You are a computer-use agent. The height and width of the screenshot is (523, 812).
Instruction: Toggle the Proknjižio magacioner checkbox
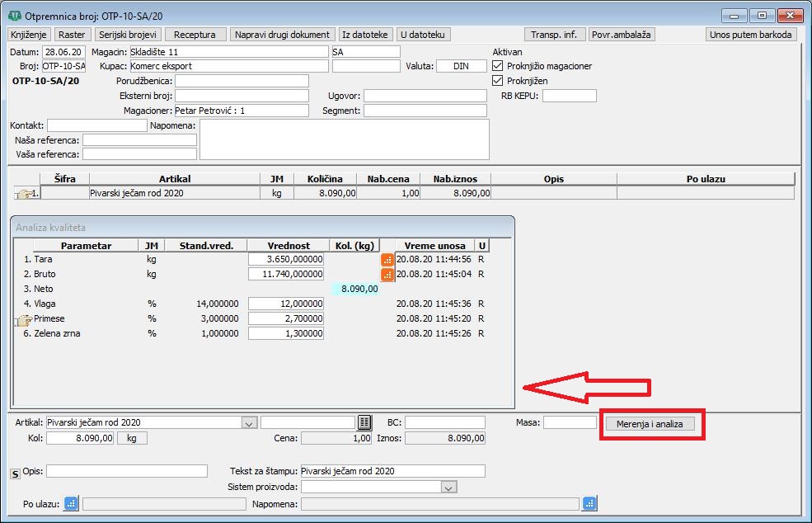[497, 66]
